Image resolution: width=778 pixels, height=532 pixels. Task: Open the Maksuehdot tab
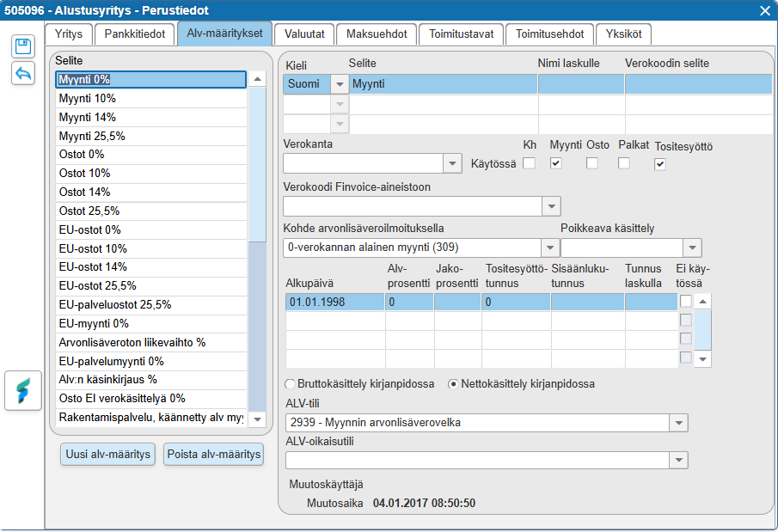(377, 34)
